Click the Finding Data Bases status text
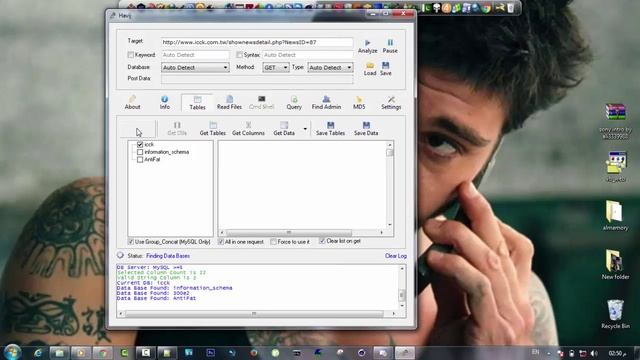Screen dimensions: 640x360 click(168, 256)
